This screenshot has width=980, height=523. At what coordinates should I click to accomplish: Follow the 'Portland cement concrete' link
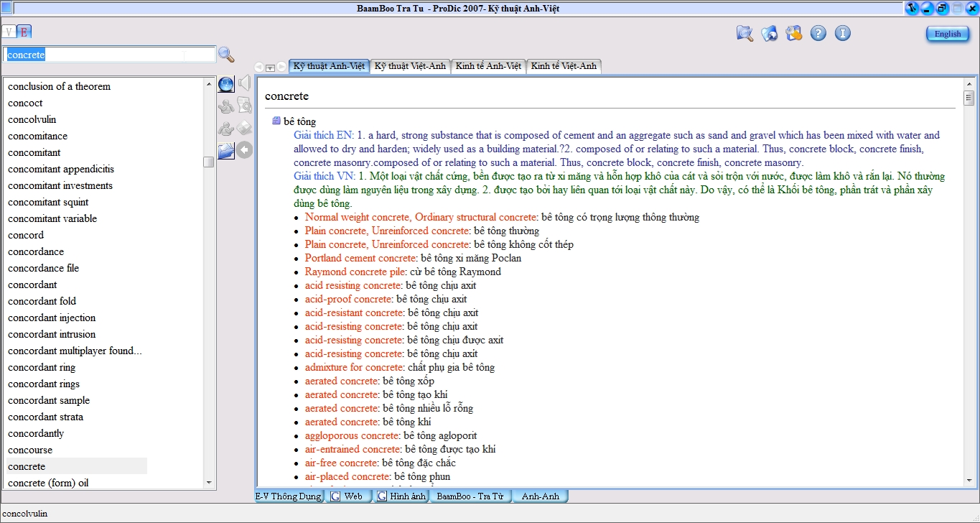(360, 258)
